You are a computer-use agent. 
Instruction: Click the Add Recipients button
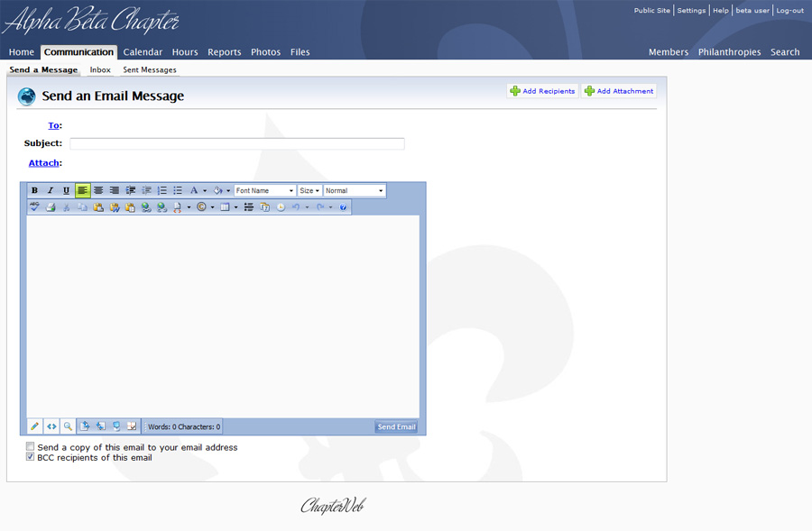click(x=543, y=90)
